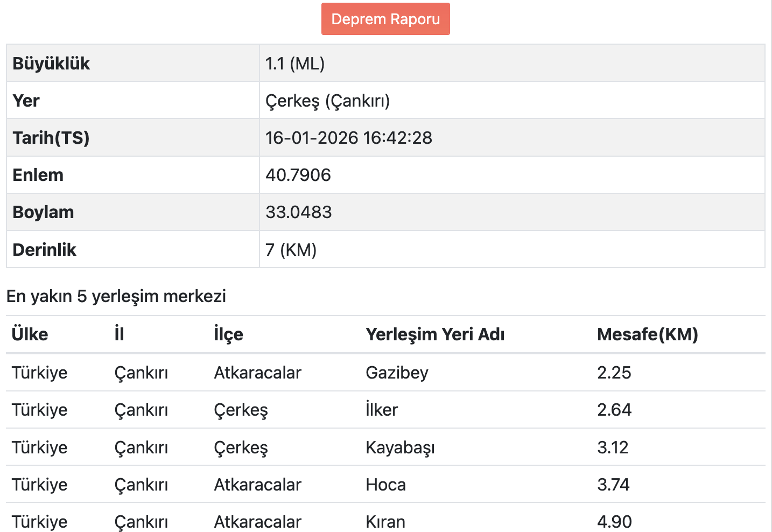Click the Yerleşim Yeri Adı column header

tap(435, 334)
